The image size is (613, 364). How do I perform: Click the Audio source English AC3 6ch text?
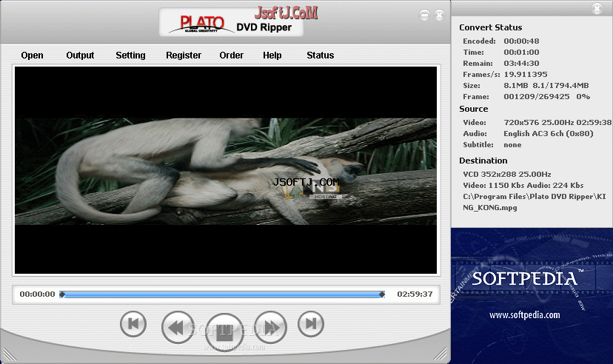click(548, 134)
